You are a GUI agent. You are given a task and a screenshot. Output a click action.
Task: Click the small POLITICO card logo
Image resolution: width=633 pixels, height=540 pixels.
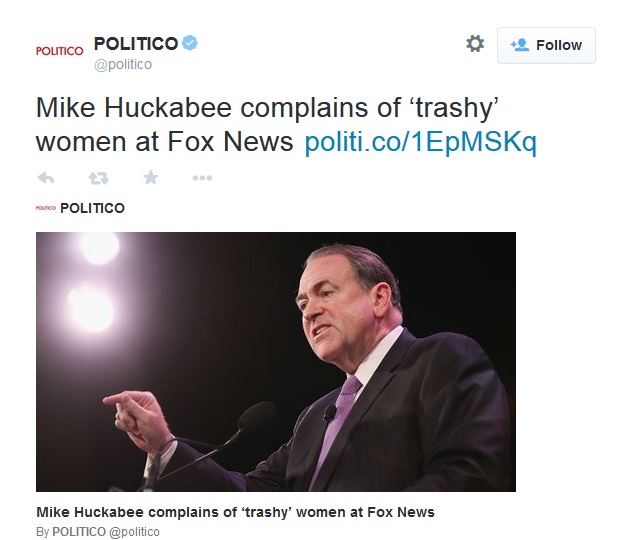click(x=46, y=208)
